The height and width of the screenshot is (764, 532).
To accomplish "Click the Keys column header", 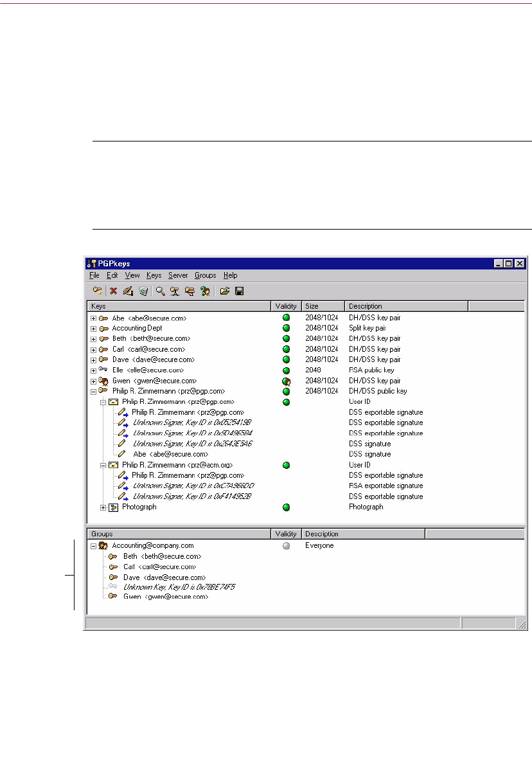I will click(179, 306).
